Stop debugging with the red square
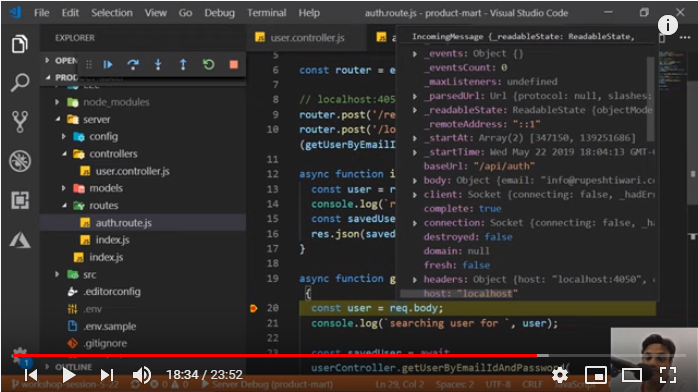 234,65
